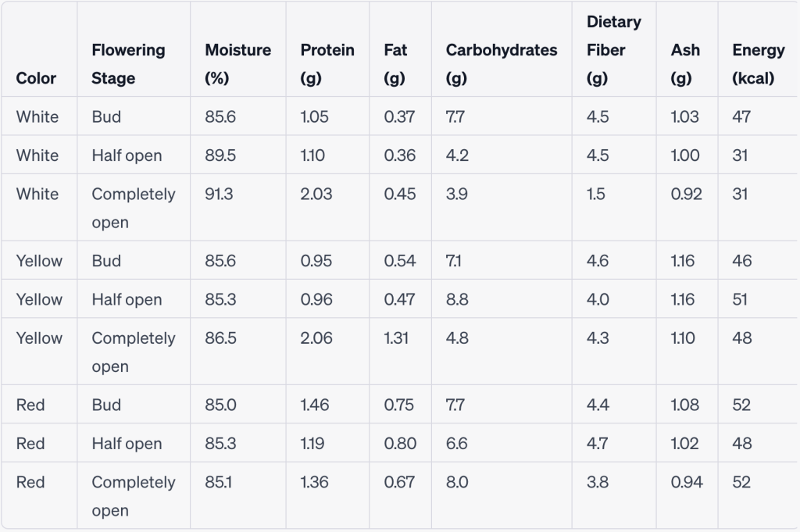The height and width of the screenshot is (532, 800).
Task: Select "Half open" in the White row
Action: click(x=127, y=155)
